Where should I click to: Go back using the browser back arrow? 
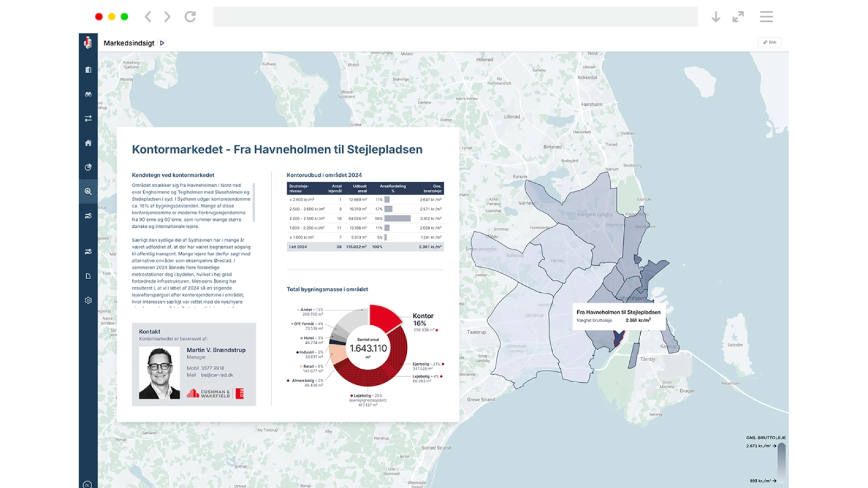click(x=148, y=17)
